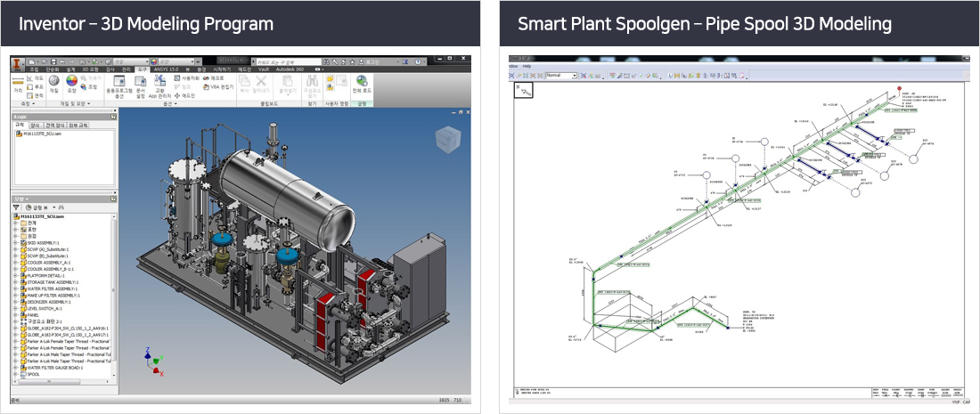Select the 면적 area measure tool

(36, 95)
